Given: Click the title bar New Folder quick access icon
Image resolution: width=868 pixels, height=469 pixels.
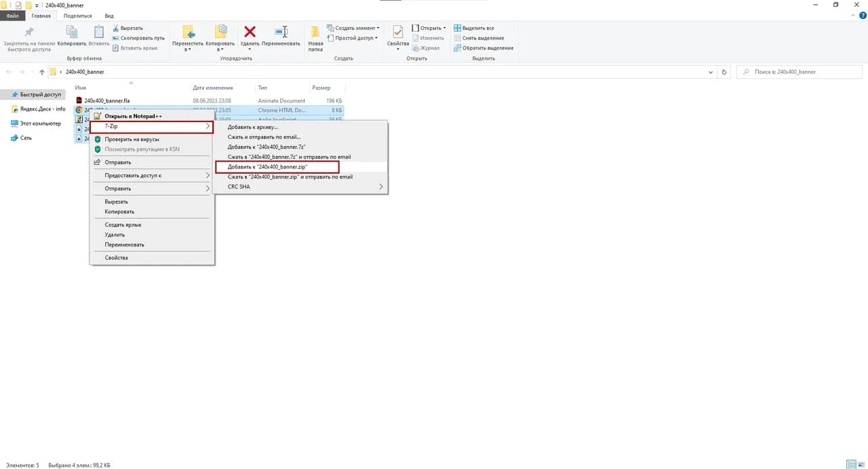Looking at the screenshot, I should [28, 5].
